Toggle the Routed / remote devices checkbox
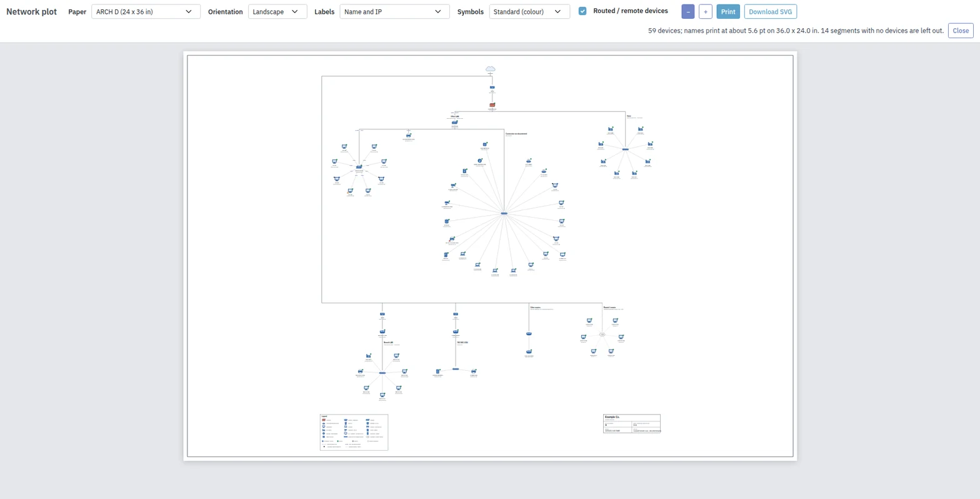The width and height of the screenshot is (980, 499). [x=582, y=11]
